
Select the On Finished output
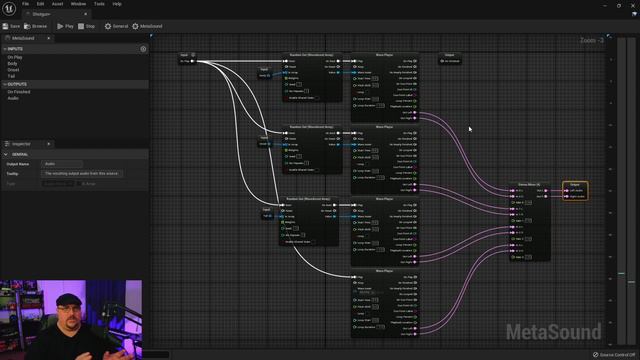pyautogui.click(x=19, y=92)
